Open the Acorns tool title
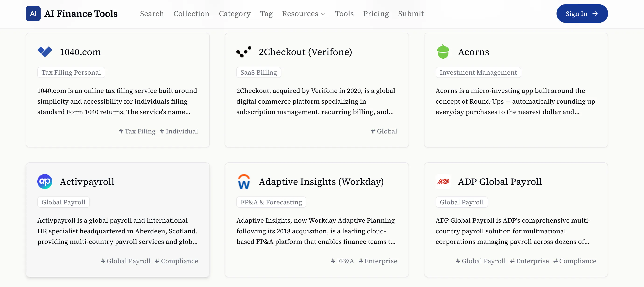 coord(473,52)
